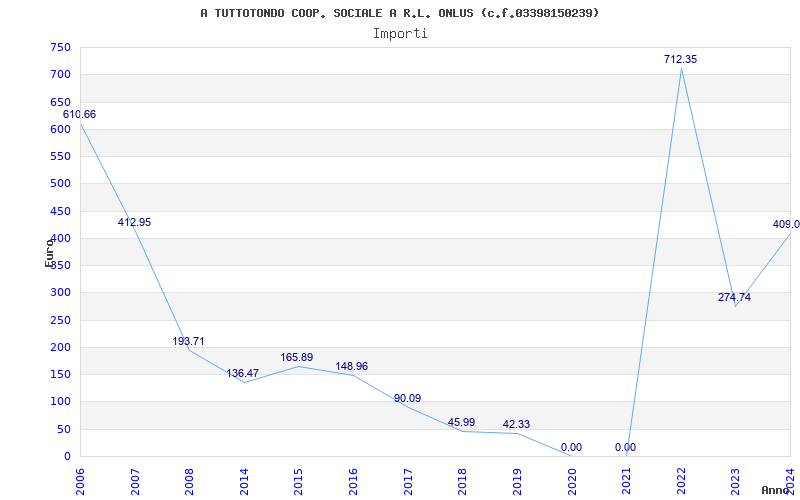800x500 pixels.
Task: Click the 2008 x-axis year label
Action: pyautogui.click(x=189, y=483)
